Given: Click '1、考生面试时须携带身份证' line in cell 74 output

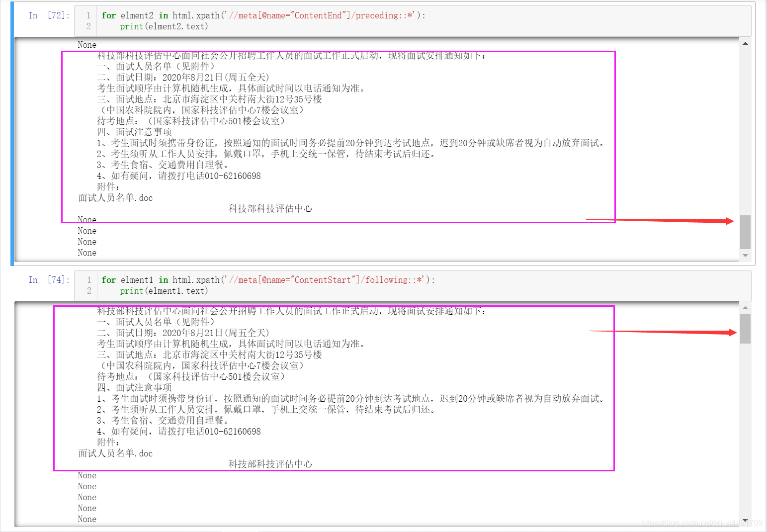Looking at the screenshot, I should (351, 398).
